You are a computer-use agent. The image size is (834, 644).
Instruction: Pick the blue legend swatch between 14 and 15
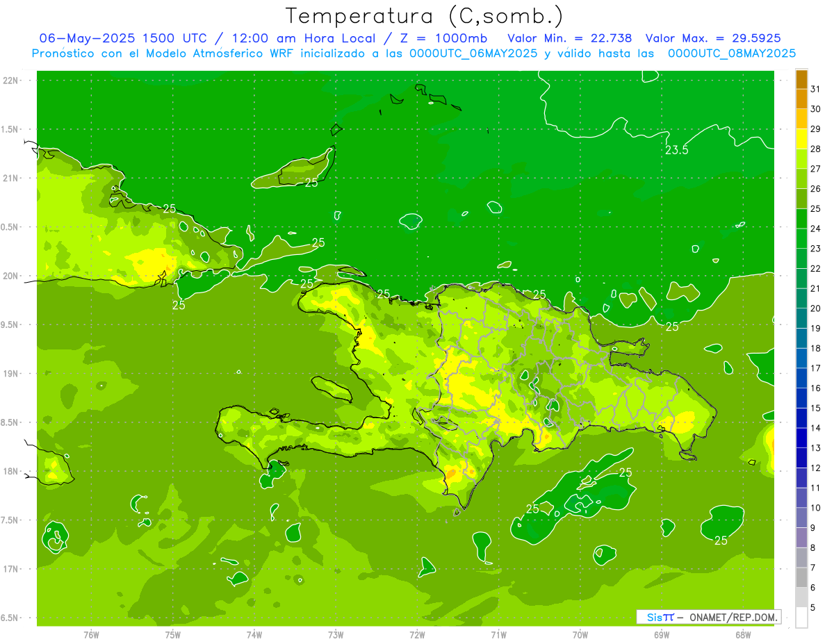click(x=801, y=418)
